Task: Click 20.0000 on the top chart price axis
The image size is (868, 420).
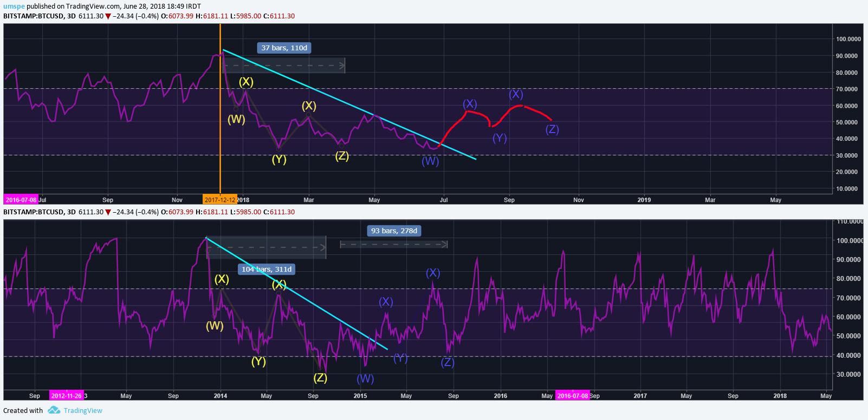Action: [847, 172]
